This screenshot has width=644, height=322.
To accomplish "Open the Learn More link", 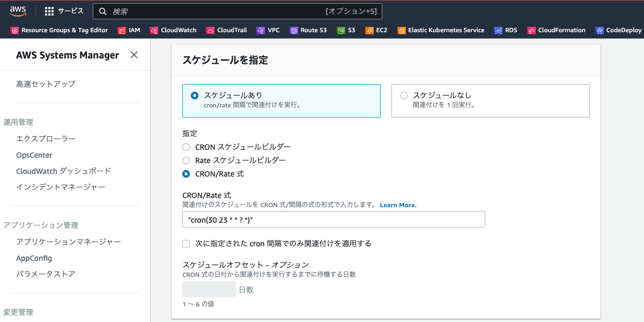I will point(398,205).
